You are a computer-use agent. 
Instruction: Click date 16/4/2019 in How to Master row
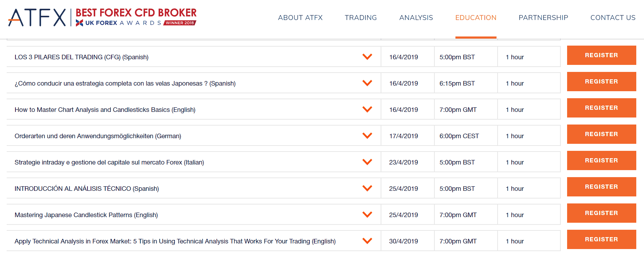(403, 110)
